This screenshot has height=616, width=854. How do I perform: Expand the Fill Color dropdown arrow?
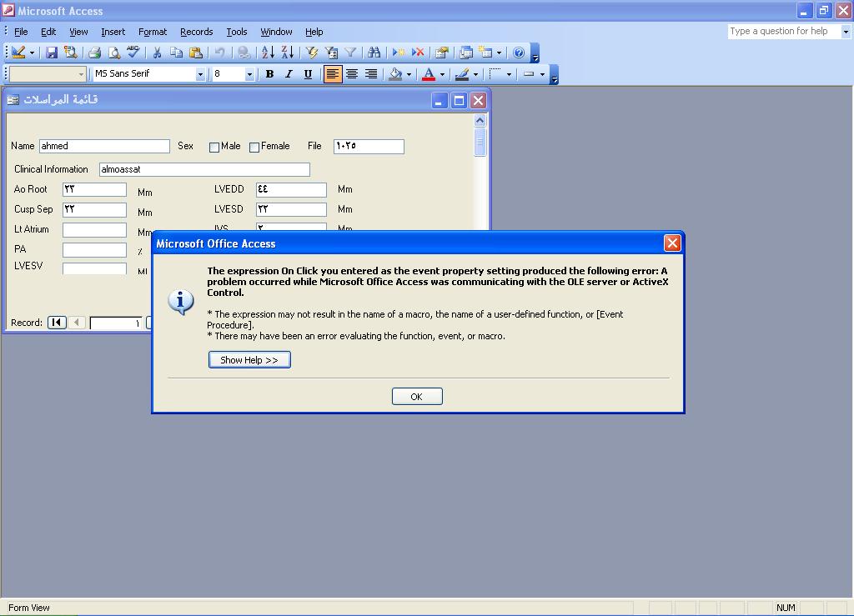pos(409,74)
